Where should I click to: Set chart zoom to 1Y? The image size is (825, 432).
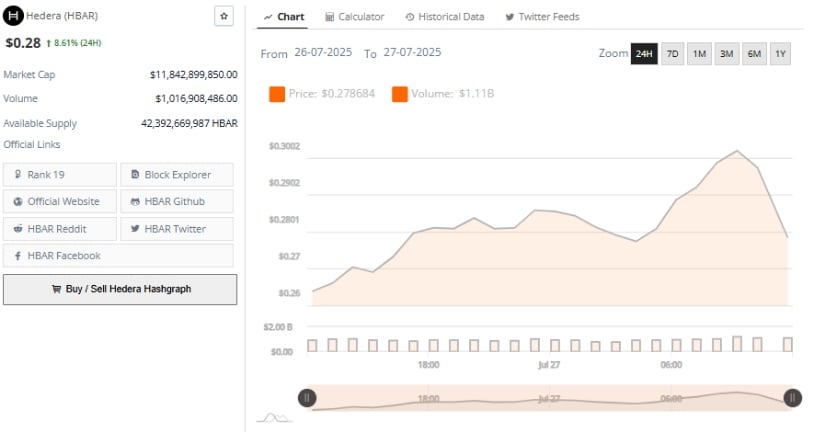point(780,54)
